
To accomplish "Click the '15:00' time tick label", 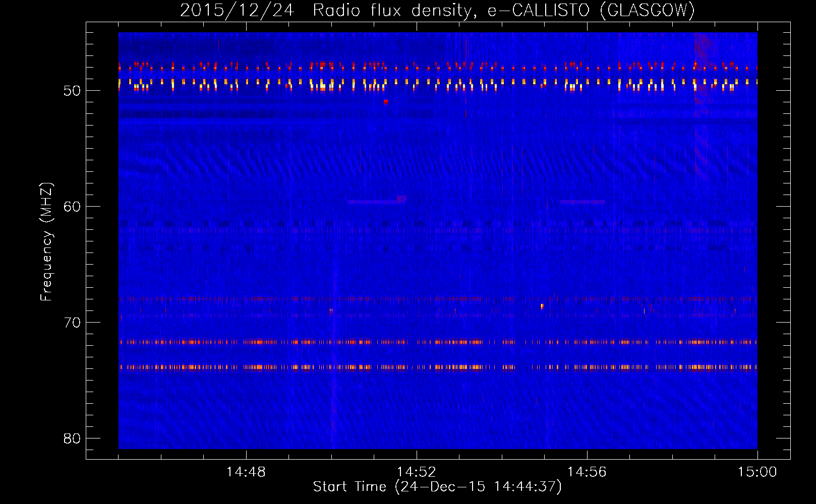I will (x=757, y=472).
